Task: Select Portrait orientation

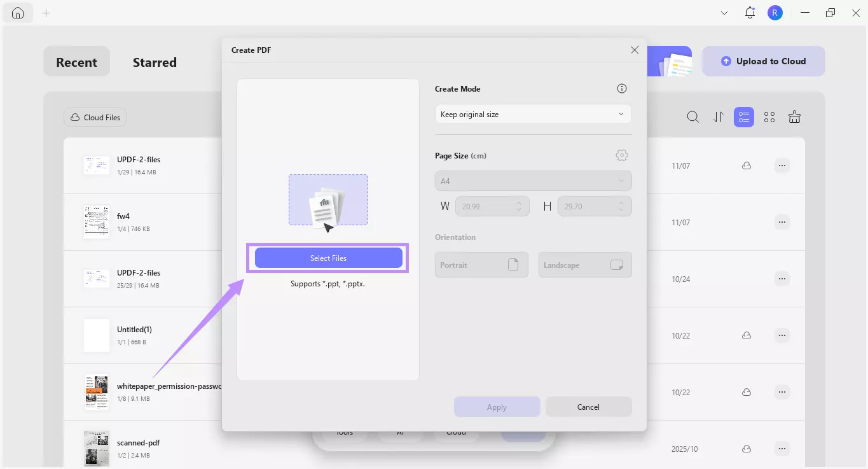Action: click(x=481, y=265)
